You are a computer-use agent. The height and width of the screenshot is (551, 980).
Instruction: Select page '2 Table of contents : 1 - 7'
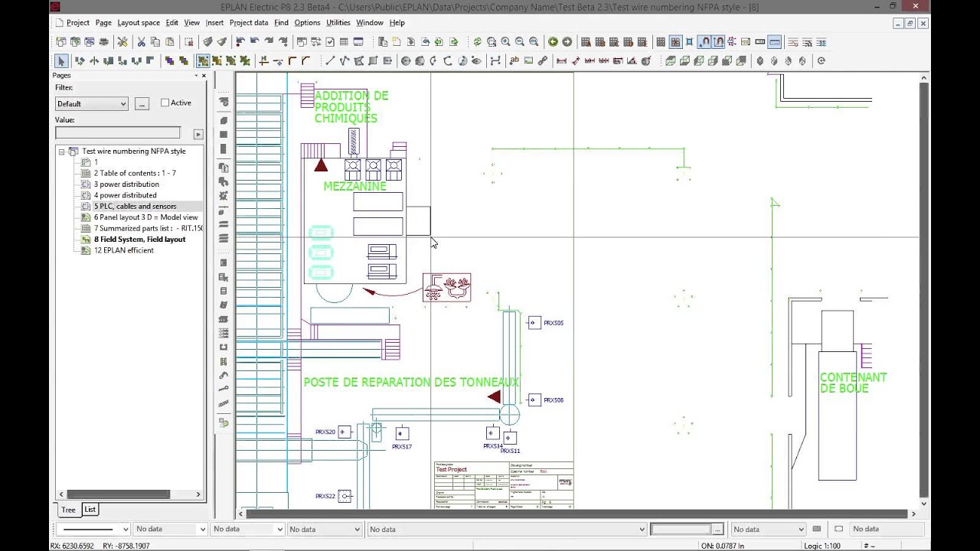pyautogui.click(x=135, y=174)
